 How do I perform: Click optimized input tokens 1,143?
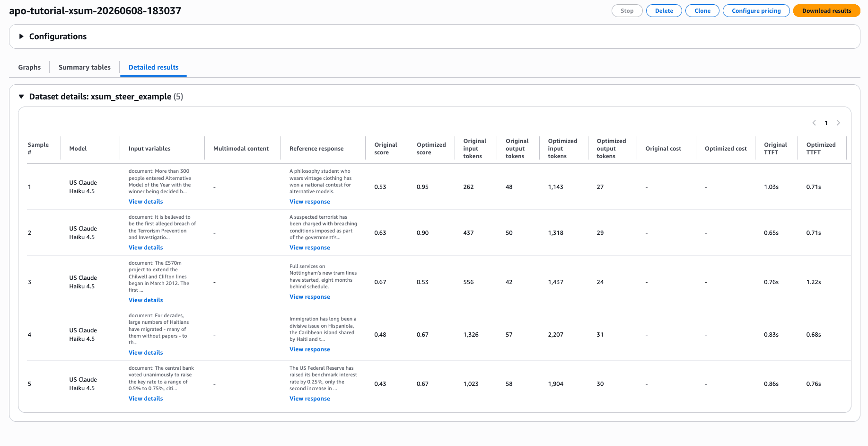point(555,187)
